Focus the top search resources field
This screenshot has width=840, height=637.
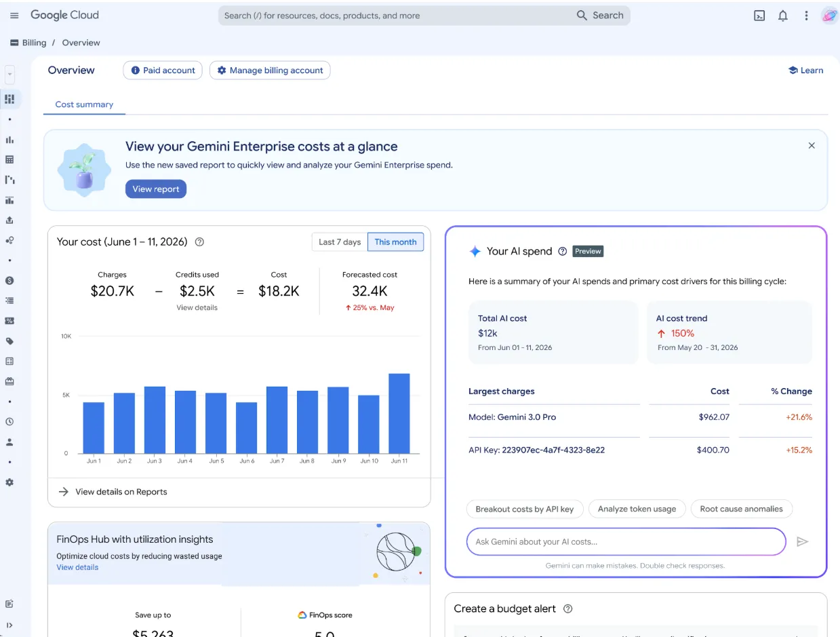tap(397, 16)
